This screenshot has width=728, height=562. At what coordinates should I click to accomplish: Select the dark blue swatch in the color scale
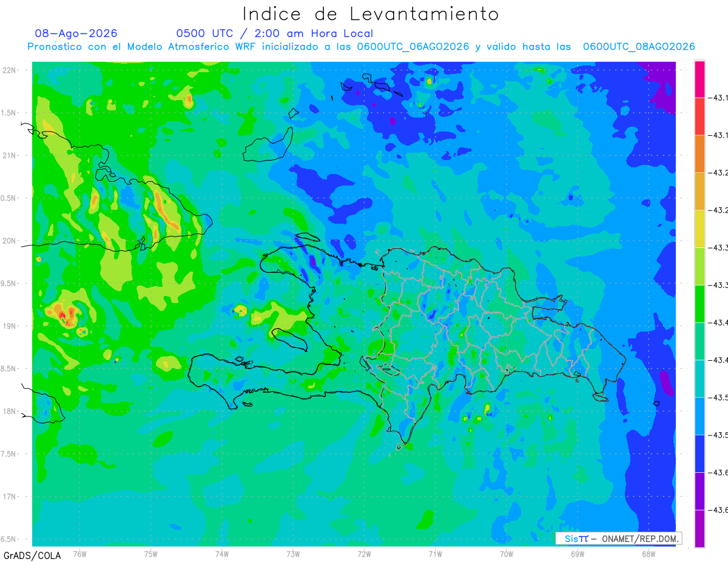(x=699, y=453)
